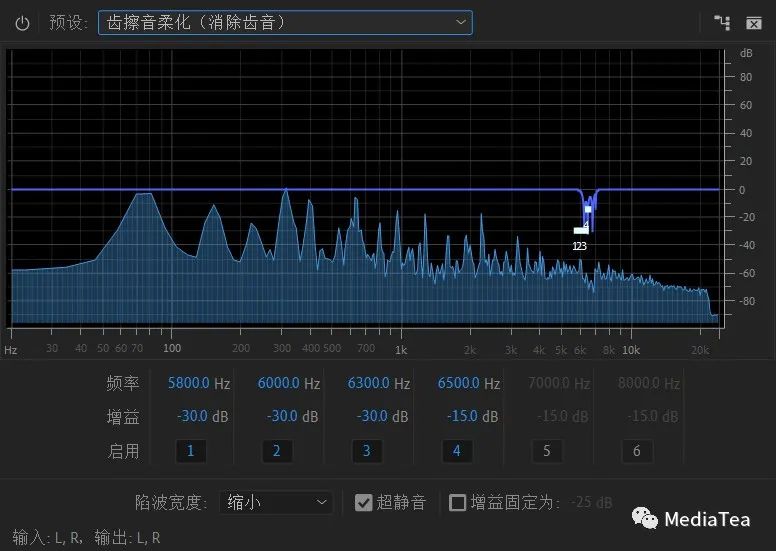Select control point 4 on the EQ curve
Image resolution: width=776 pixels, height=551 pixels.
tap(588, 209)
